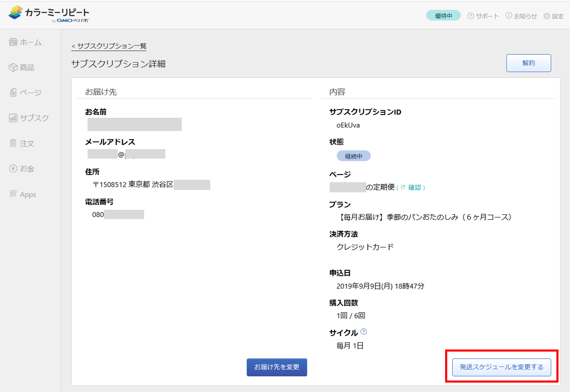Click the お届け先を変更 button
Viewport: 570px width, 392px height.
[x=277, y=367]
